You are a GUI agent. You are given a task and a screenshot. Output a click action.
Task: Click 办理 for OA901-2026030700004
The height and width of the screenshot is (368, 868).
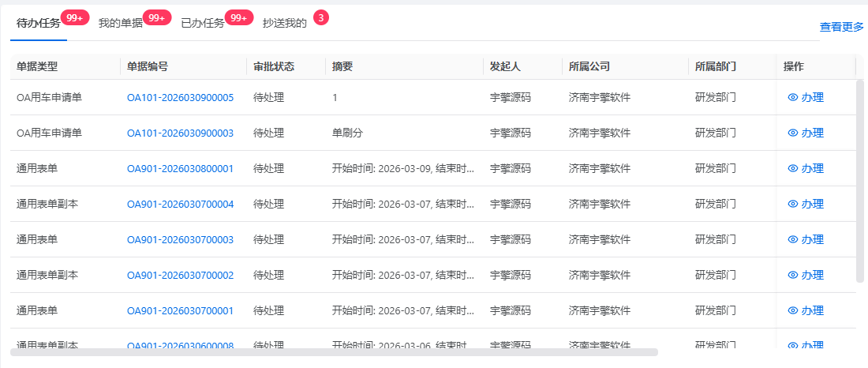tap(806, 204)
